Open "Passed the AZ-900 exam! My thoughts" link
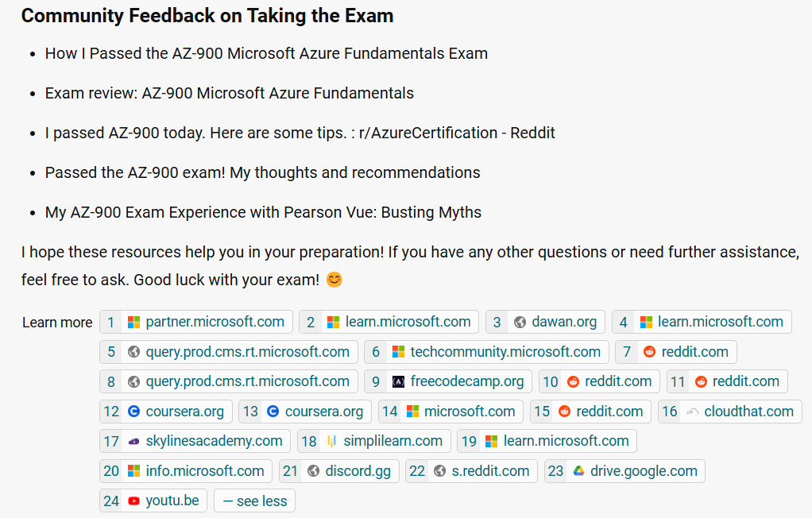This screenshot has height=518, width=812. coord(262,173)
